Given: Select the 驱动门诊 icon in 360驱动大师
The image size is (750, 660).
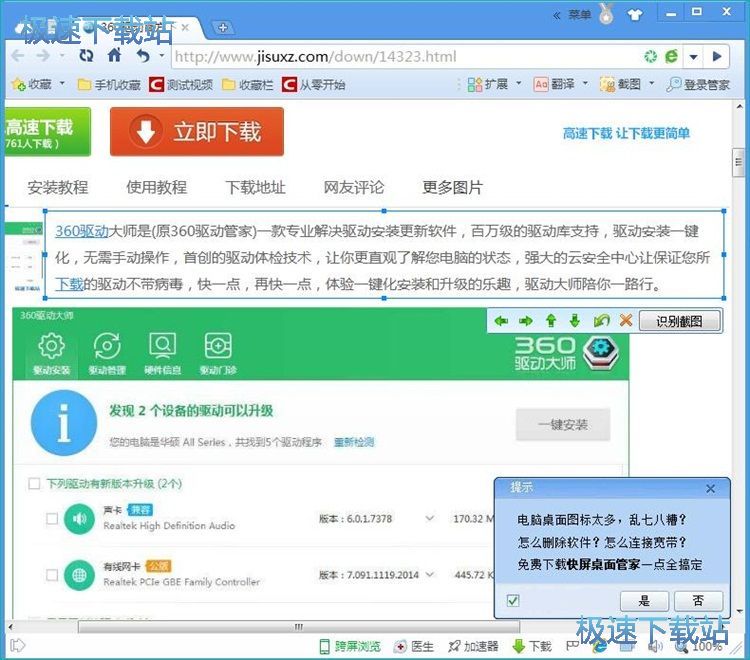Looking at the screenshot, I should point(218,355).
